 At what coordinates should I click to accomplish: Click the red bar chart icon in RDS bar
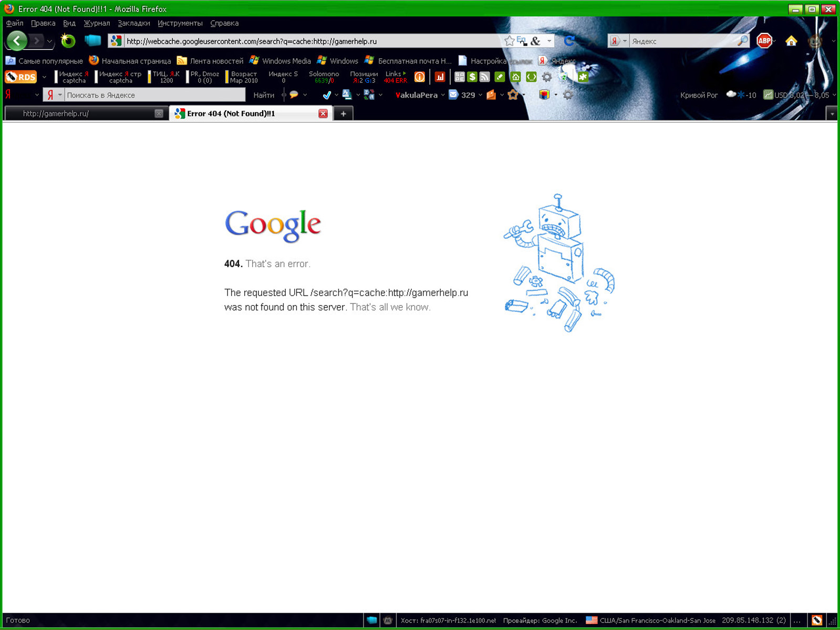click(x=440, y=77)
